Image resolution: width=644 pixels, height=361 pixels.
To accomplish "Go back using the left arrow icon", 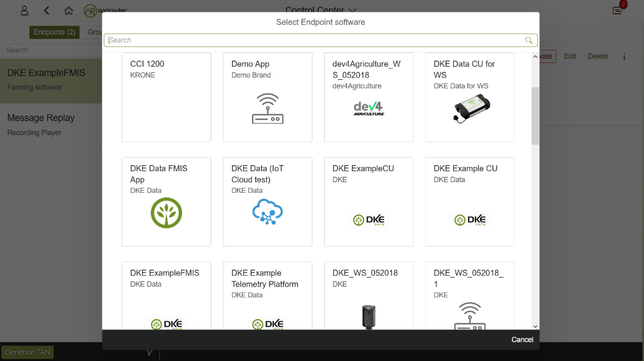I will coord(47,11).
